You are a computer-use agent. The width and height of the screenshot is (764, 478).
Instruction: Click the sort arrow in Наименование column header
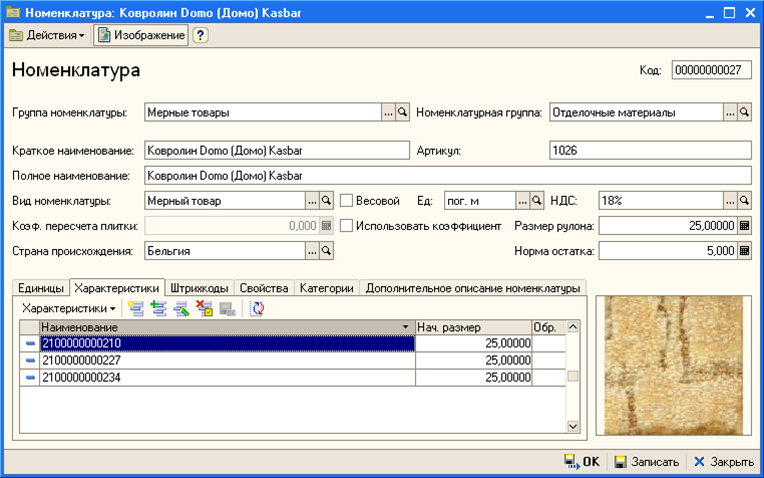click(x=405, y=327)
